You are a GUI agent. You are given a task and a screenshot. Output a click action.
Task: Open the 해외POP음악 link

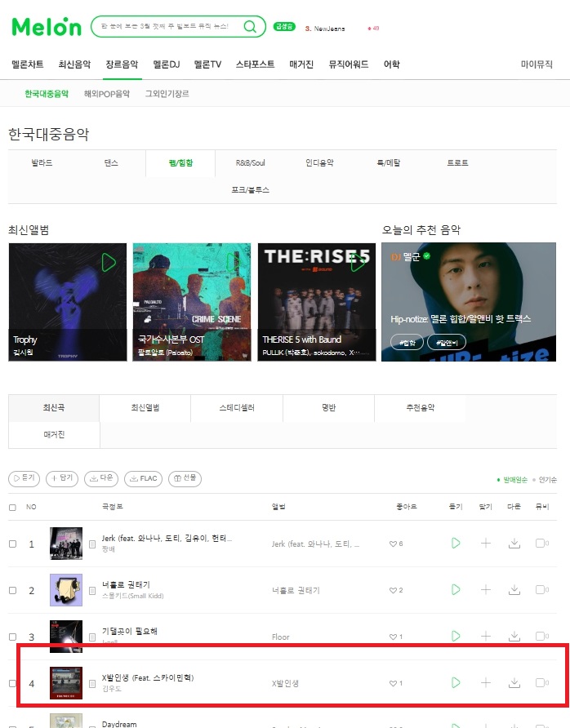pos(106,94)
